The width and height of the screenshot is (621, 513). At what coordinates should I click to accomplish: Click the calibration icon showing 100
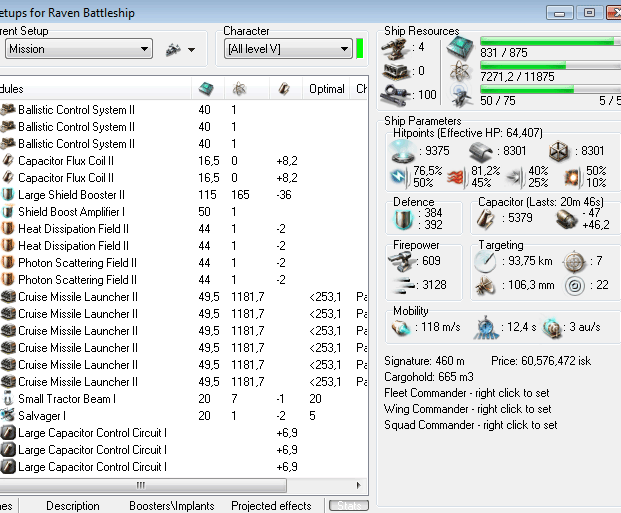394,95
